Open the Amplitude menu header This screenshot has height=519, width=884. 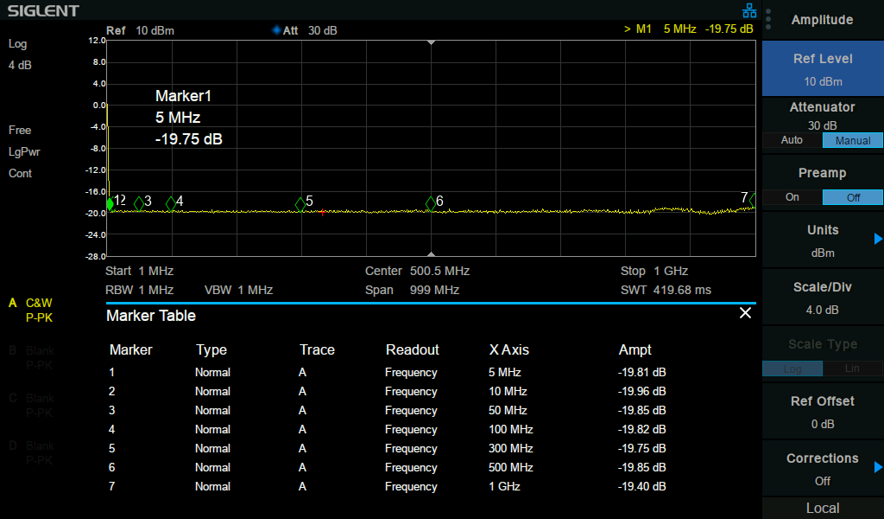tap(823, 20)
